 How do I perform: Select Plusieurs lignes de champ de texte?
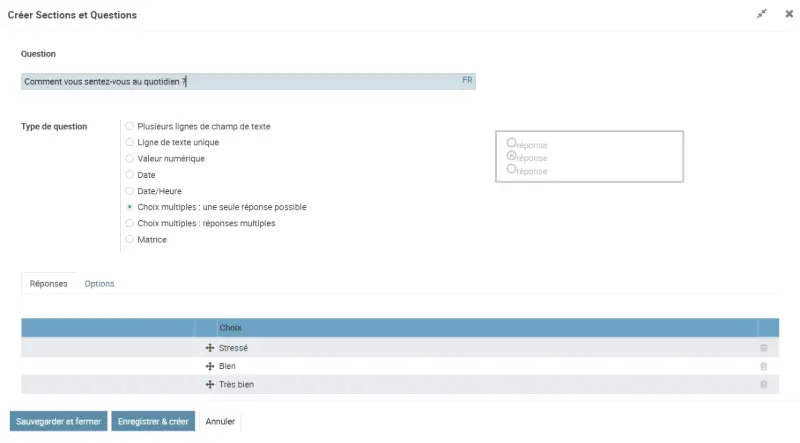click(130, 126)
